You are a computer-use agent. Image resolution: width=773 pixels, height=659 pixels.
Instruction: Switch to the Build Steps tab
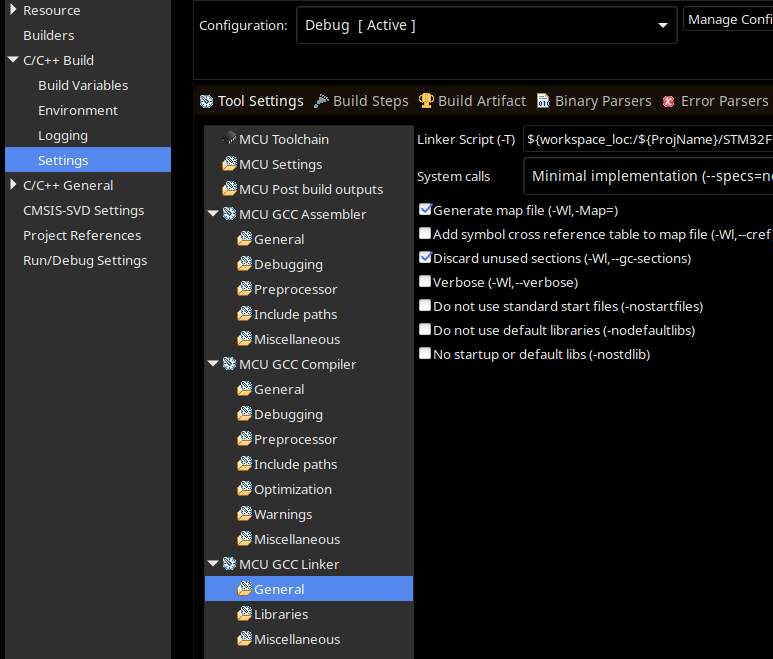[x=361, y=101]
